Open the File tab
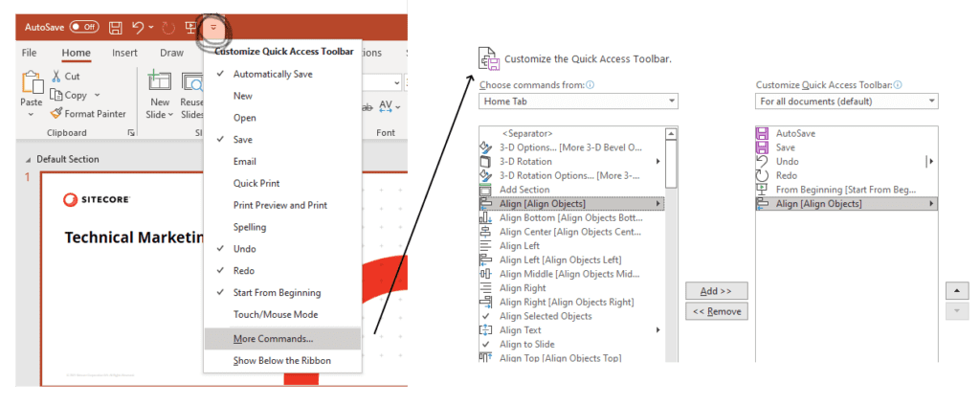This screenshot has height=406, width=980. [30, 54]
